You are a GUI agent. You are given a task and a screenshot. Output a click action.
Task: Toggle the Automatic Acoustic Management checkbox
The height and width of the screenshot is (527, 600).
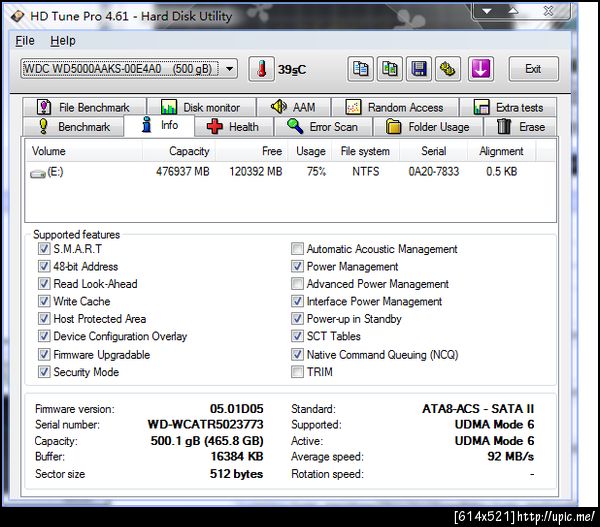[297, 249]
